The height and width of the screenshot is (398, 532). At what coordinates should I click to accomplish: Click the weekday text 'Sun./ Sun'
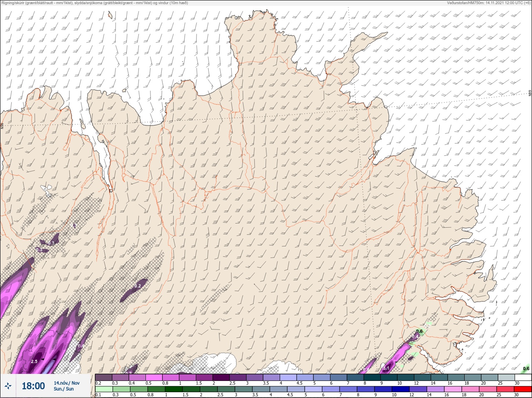click(64, 389)
